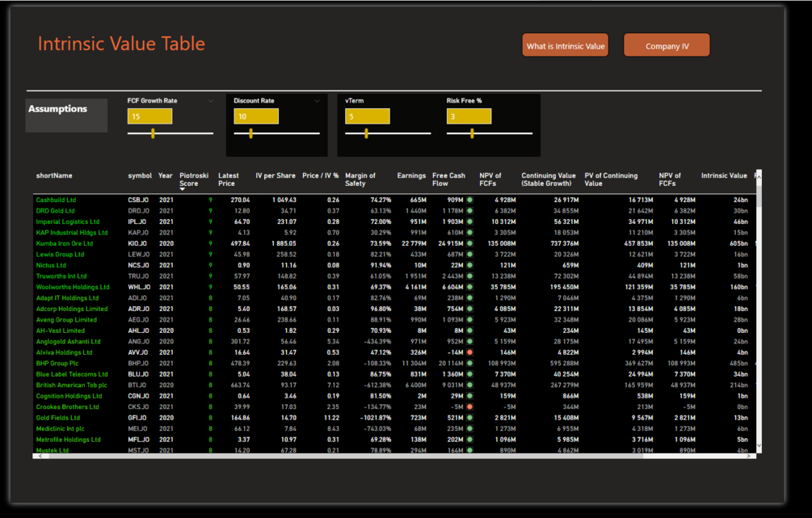Click the horizontal scrollbar right arrow
Screen dimensions: 812x518
pyautogui.click(x=749, y=456)
